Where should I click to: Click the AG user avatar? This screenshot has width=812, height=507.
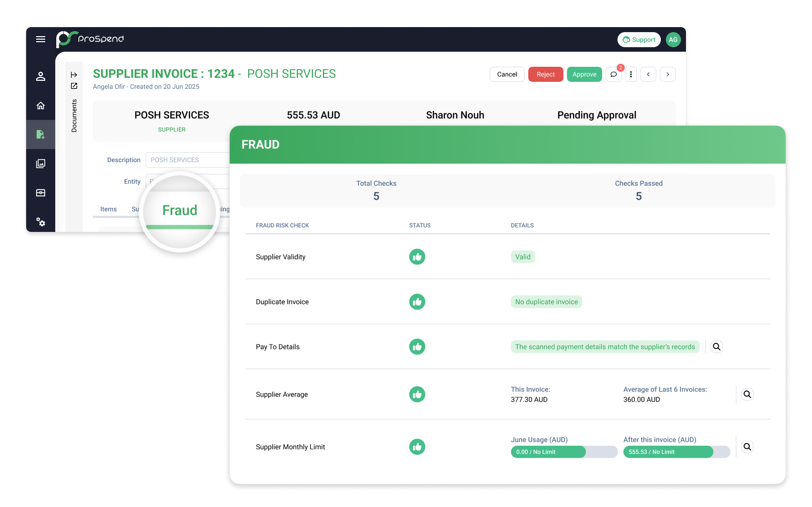pos(673,40)
